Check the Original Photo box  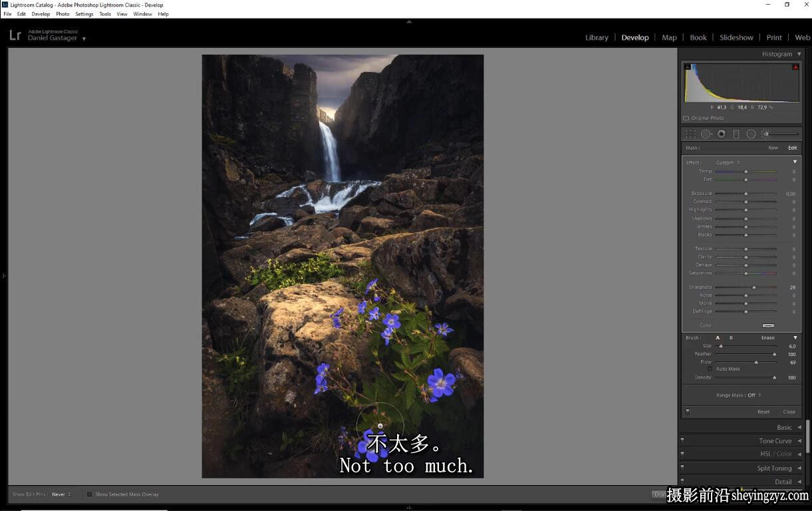[x=686, y=118]
